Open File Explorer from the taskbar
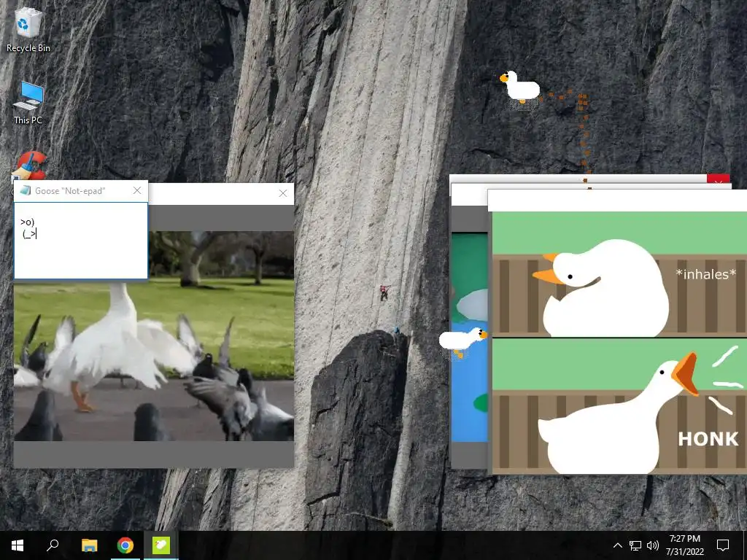 click(89, 545)
